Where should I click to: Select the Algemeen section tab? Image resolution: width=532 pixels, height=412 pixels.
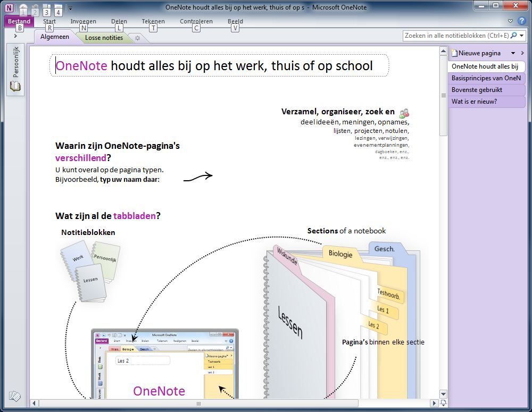click(x=55, y=37)
